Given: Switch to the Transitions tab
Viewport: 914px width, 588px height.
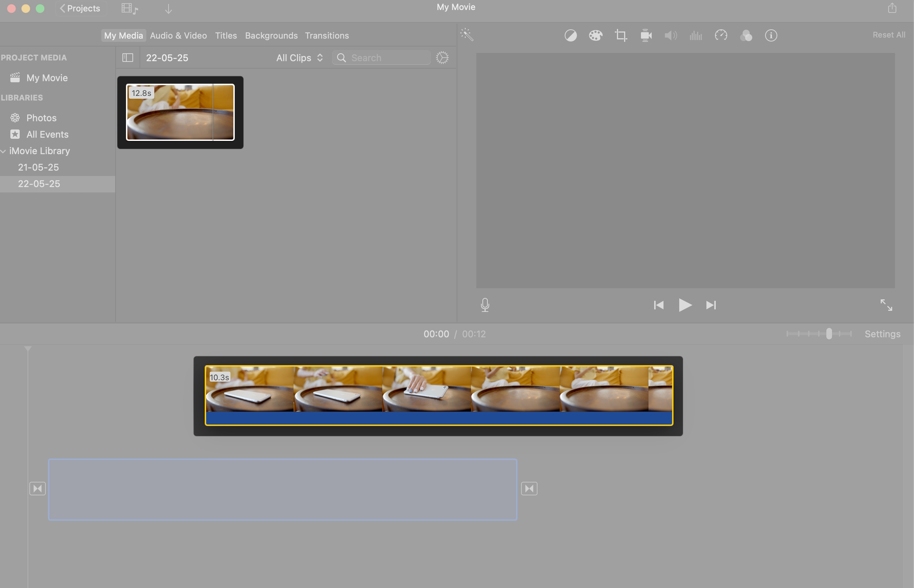Looking at the screenshot, I should (327, 35).
